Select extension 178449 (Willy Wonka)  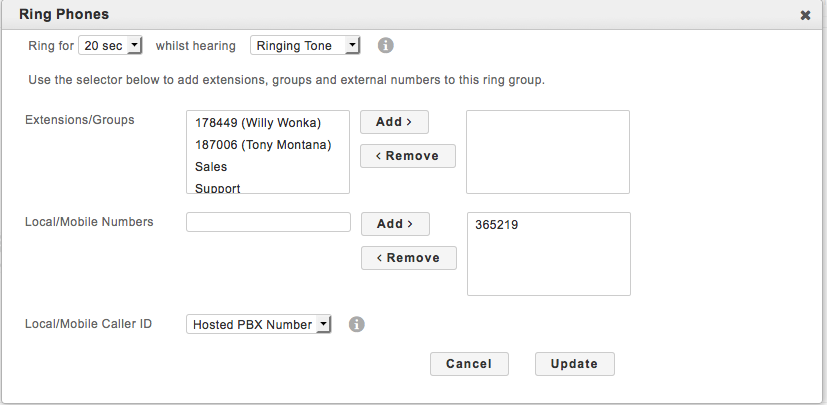(x=257, y=123)
